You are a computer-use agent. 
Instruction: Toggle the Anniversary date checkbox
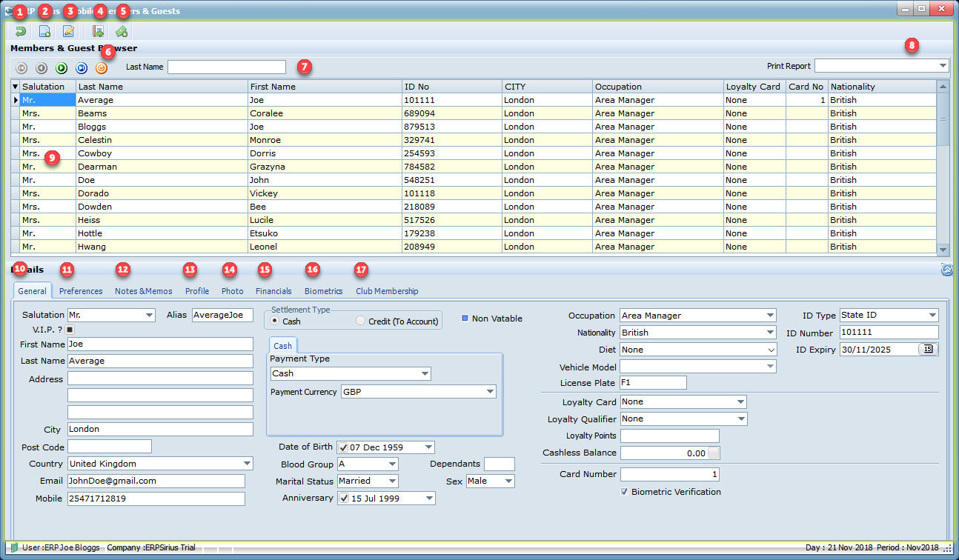click(343, 499)
